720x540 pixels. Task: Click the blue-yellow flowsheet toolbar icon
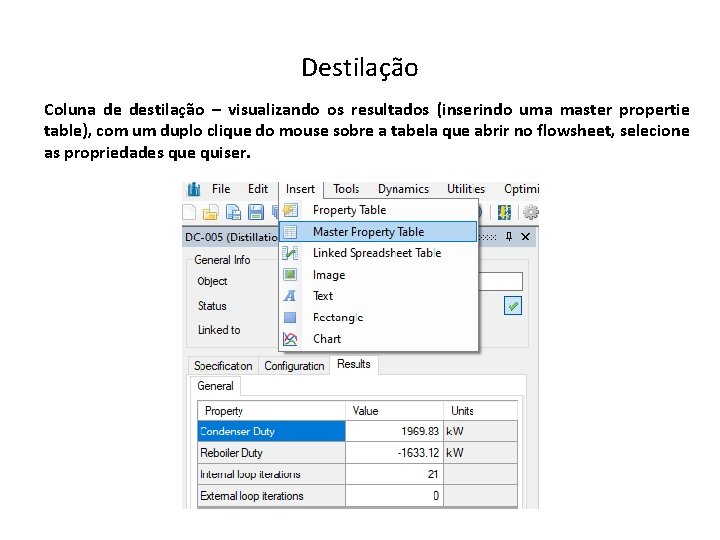pyautogui.click(x=504, y=212)
